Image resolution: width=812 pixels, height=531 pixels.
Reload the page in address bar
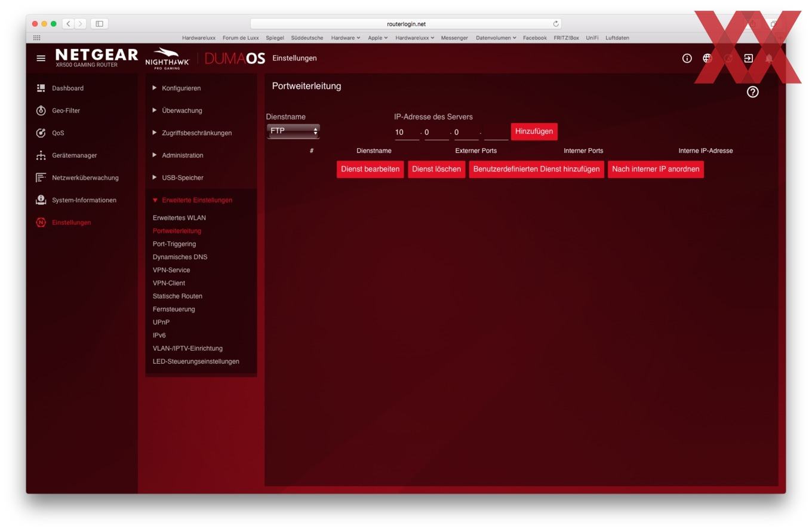pos(556,24)
